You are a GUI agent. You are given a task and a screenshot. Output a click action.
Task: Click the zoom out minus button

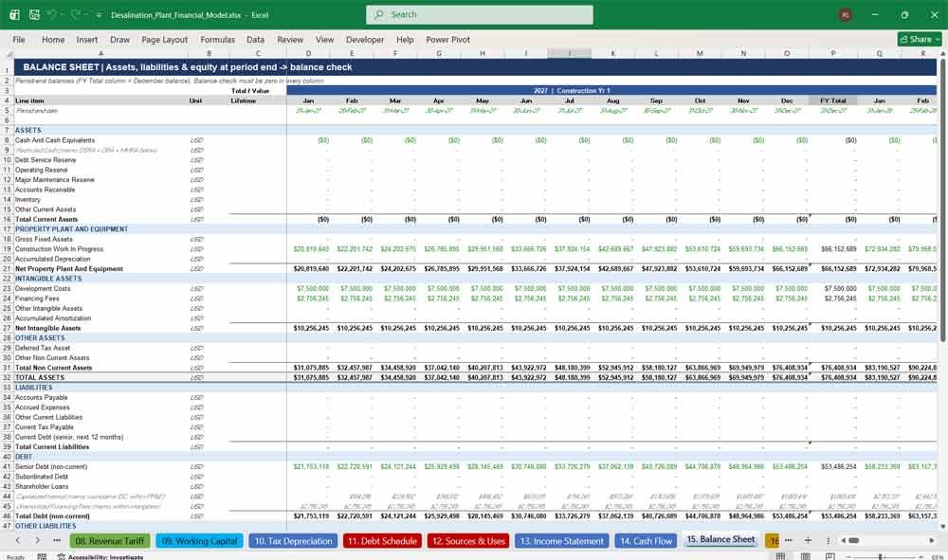pos(848,556)
